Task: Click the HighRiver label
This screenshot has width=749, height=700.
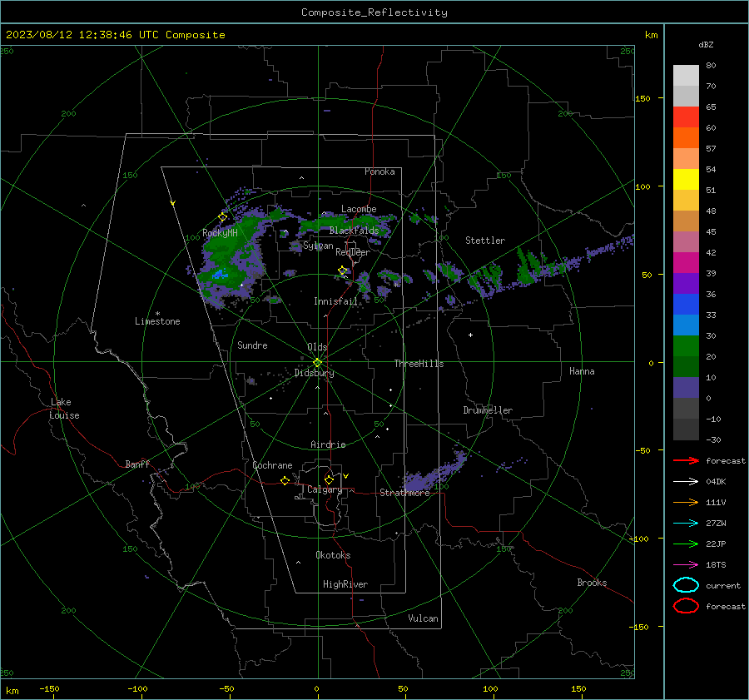Action: click(345, 584)
